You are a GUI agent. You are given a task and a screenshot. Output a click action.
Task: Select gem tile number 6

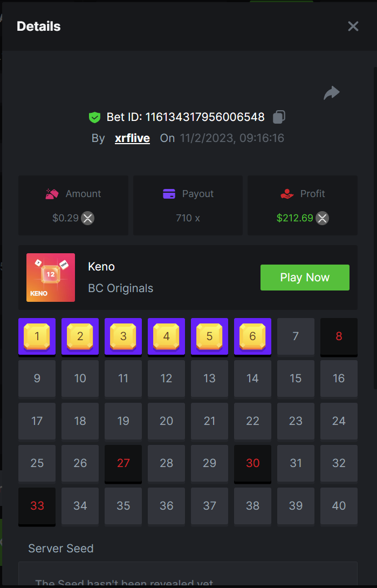(252, 336)
